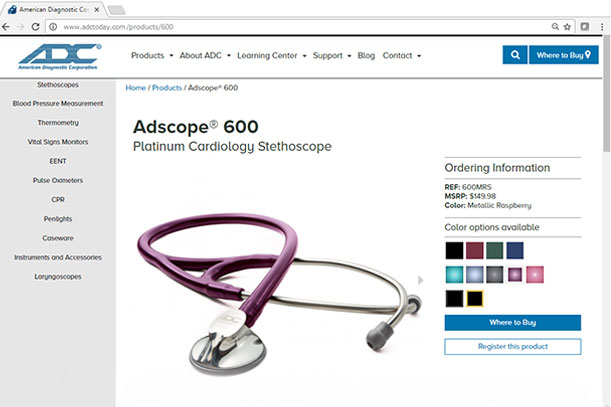Screen dimensions: 611x407
Task: Open the Blog menu item
Action: pyautogui.click(x=366, y=55)
